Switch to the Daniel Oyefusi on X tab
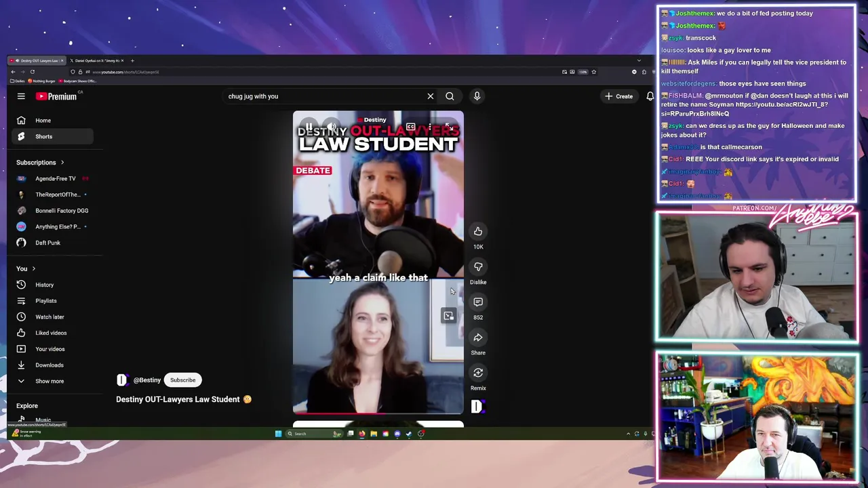 97,61
